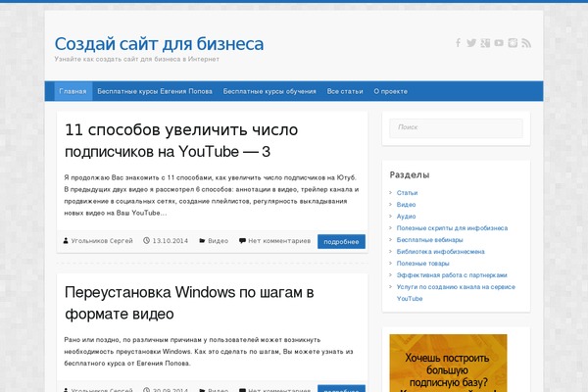588x392 pixels.
Task: Click folder icon beside Видео in first post
Action: click(x=202, y=240)
